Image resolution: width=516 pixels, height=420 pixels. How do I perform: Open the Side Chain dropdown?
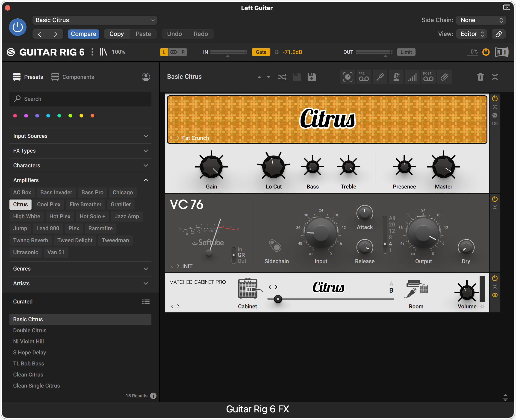point(481,20)
